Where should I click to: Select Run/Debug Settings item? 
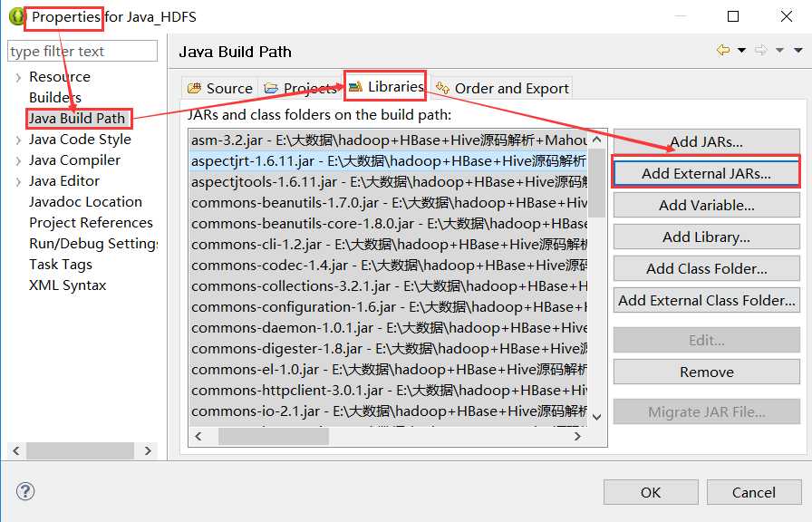click(x=93, y=244)
